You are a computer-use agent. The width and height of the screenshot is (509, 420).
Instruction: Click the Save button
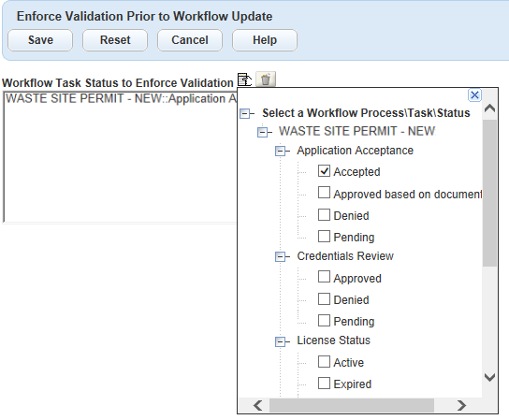pyautogui.click(x=40, y=40)
